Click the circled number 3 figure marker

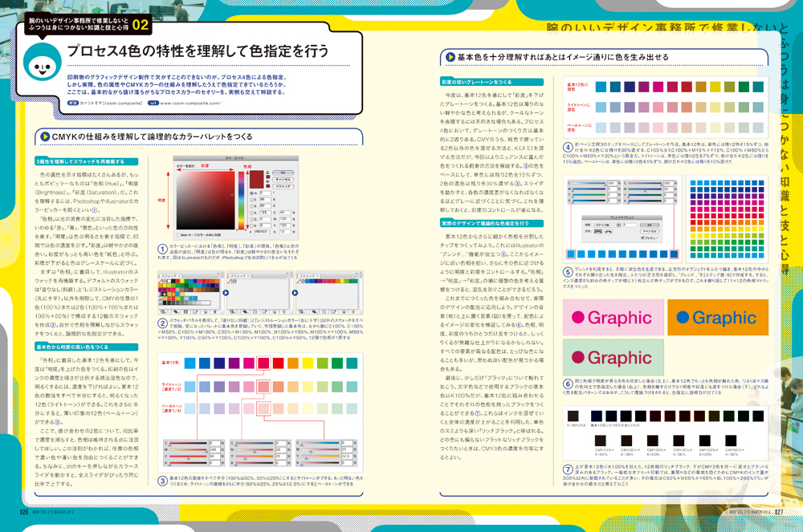[162, 481]
